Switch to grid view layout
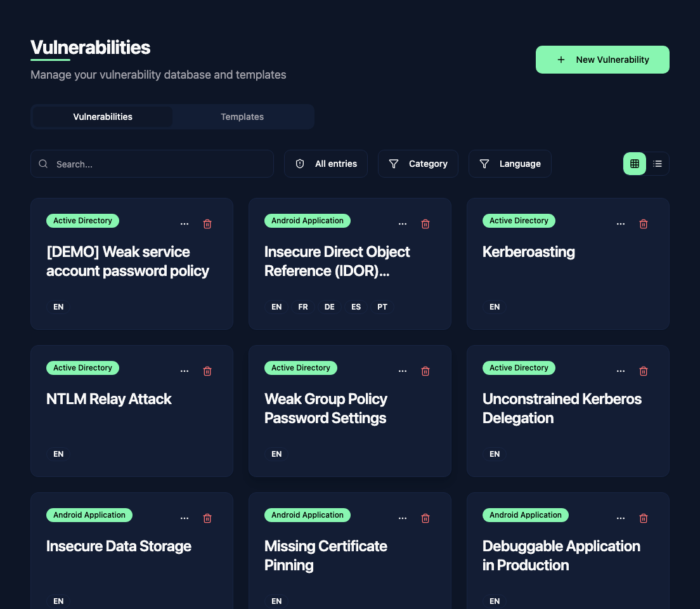This screenshot has width=700, height=609. pos(634,164)
